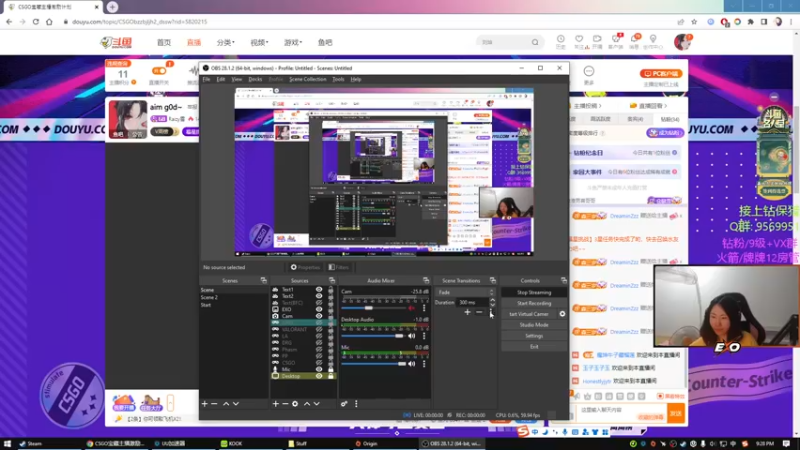Screen dimensions: 800x450
Task: Click Start Virtual Camera button
Action: [529, 314]
